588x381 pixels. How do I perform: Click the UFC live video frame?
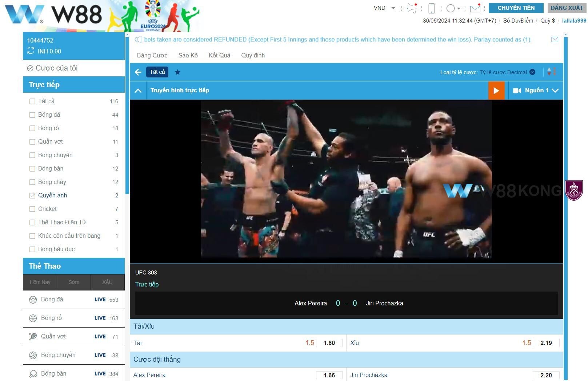click(x=346, y=179)
